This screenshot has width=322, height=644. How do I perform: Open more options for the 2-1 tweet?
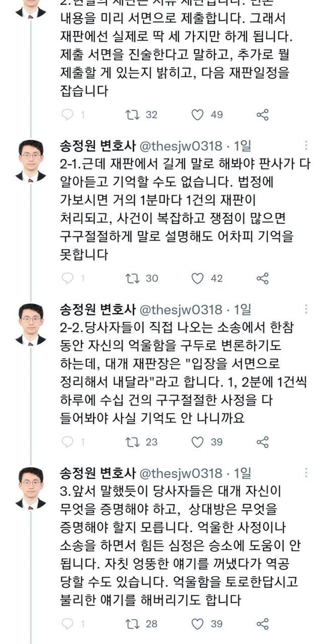pyautogui.click(x=306, y=146)
